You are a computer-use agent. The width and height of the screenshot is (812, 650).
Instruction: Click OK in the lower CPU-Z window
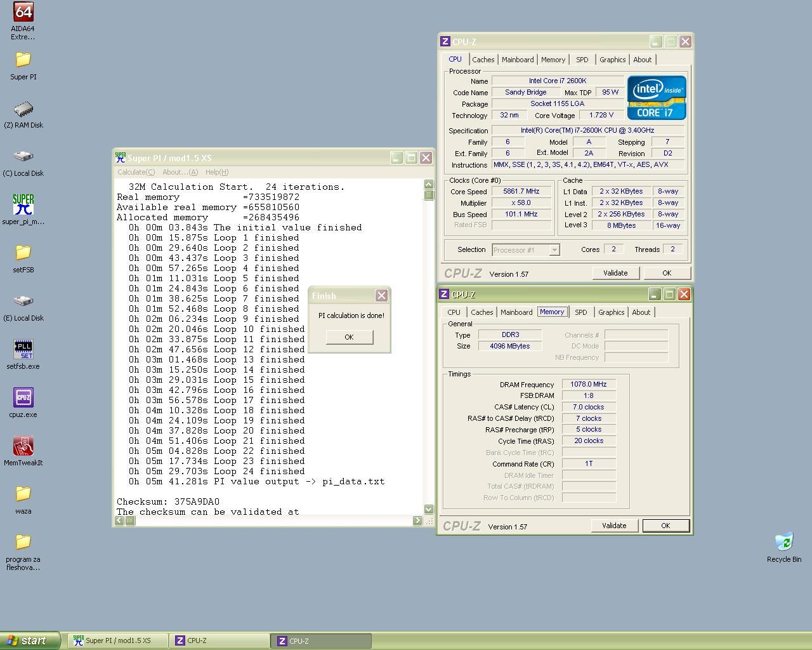pos(665,526)
